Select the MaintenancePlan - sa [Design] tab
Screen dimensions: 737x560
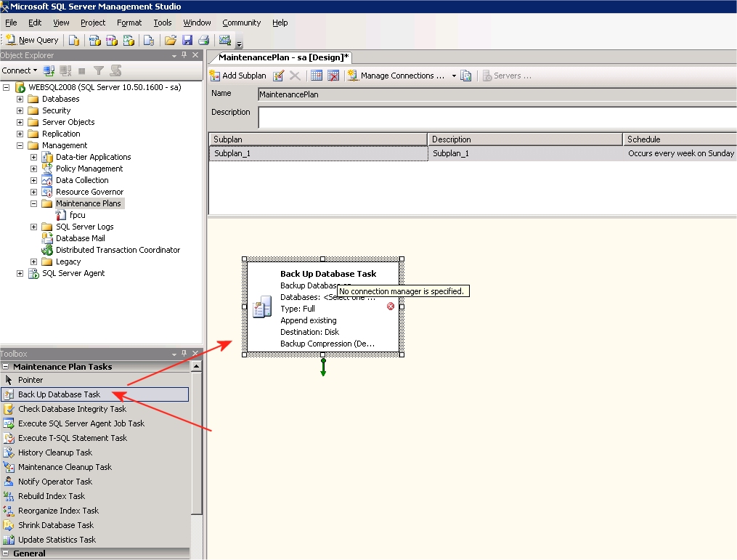(283, 57)
